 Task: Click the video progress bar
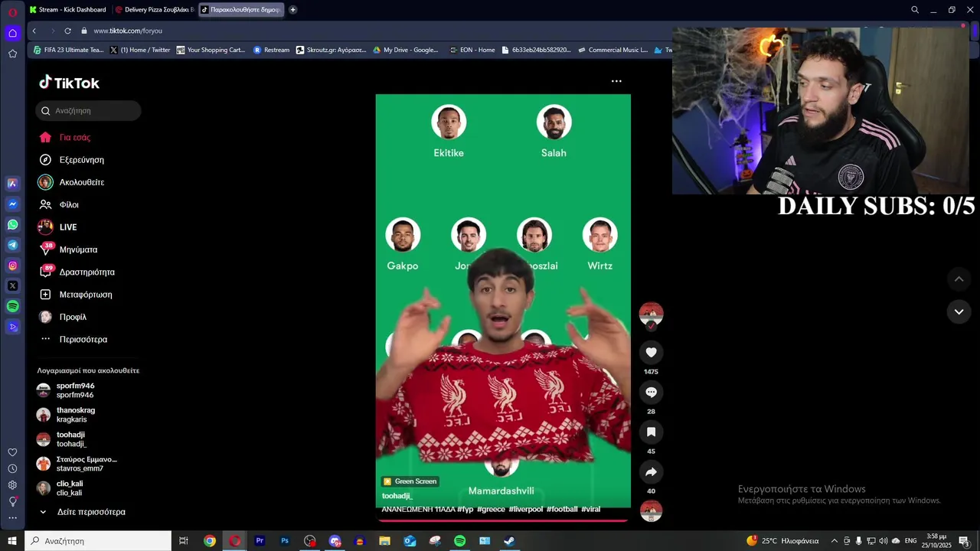[x=503, y=520]
